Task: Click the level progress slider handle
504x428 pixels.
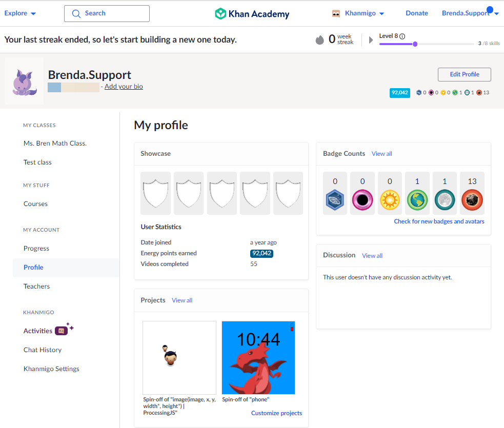Action: point(415,44)
